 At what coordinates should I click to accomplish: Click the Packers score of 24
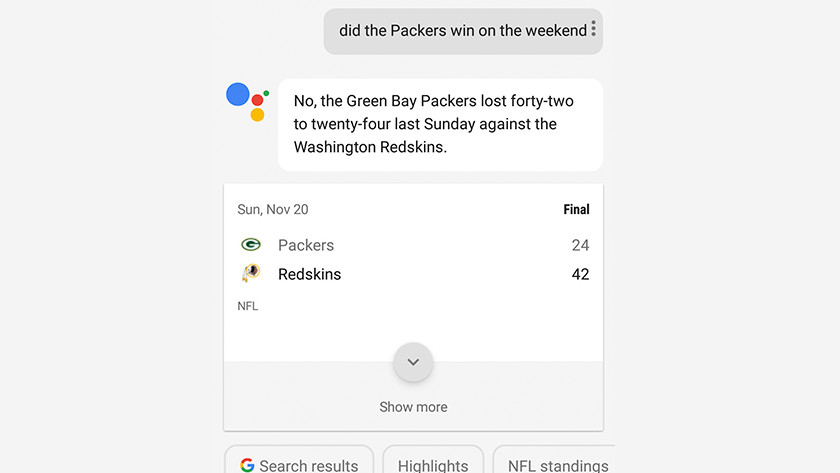580,245
